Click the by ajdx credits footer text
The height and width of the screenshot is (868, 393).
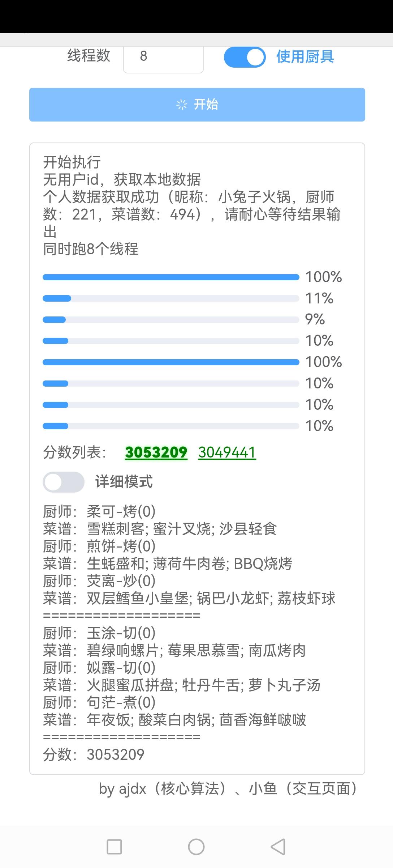click(x=228, y=788)
